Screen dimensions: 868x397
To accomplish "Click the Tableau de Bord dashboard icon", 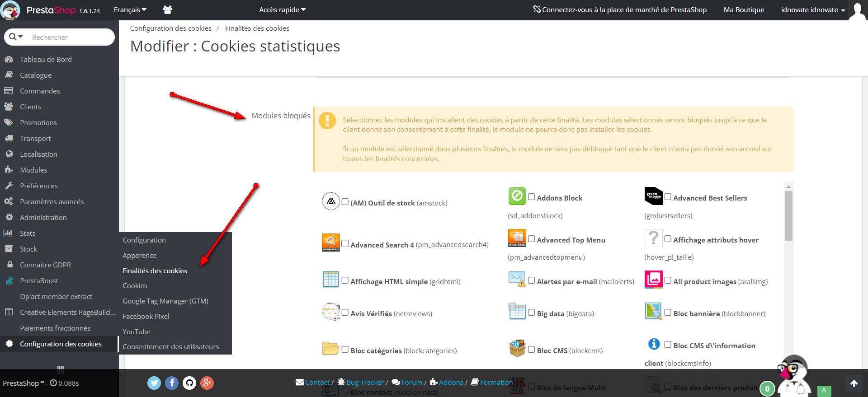I will coord(9,59).
